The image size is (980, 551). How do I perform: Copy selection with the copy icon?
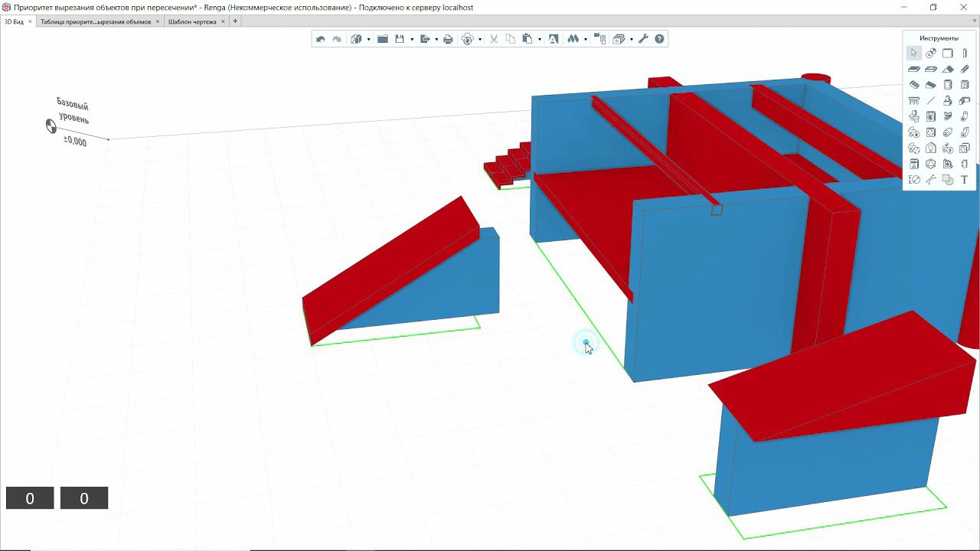coord(510,39)
